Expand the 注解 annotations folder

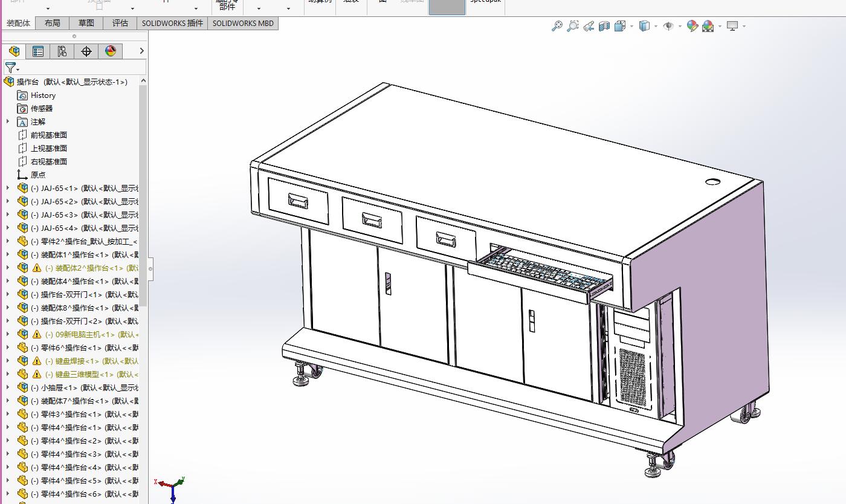(8, 121)
